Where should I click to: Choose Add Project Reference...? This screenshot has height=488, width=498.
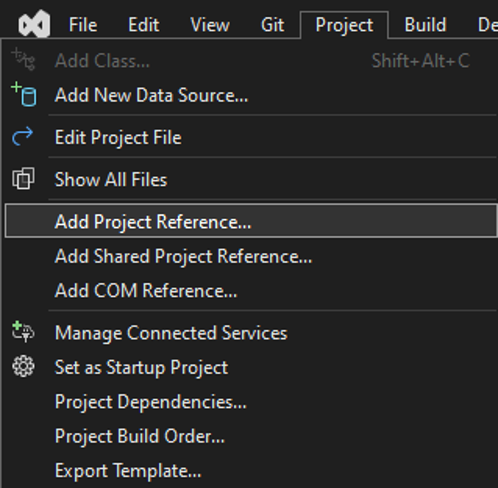[251, 221]
